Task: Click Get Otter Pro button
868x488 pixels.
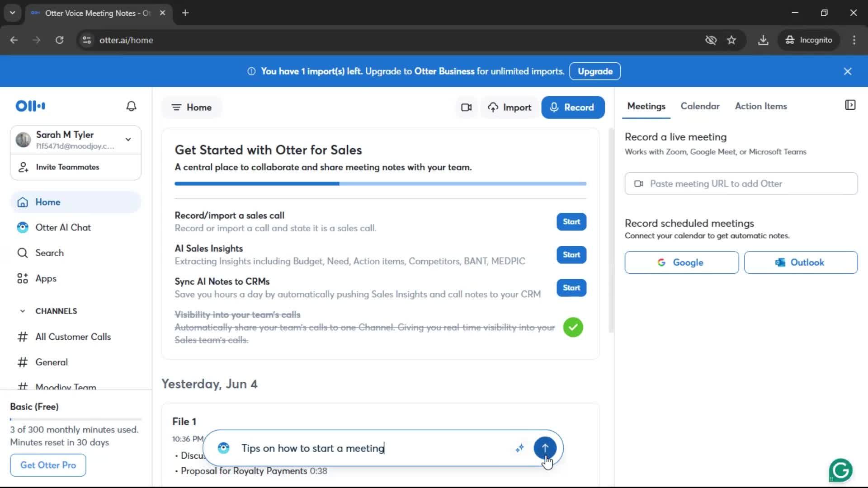Action: coord(48,465)
